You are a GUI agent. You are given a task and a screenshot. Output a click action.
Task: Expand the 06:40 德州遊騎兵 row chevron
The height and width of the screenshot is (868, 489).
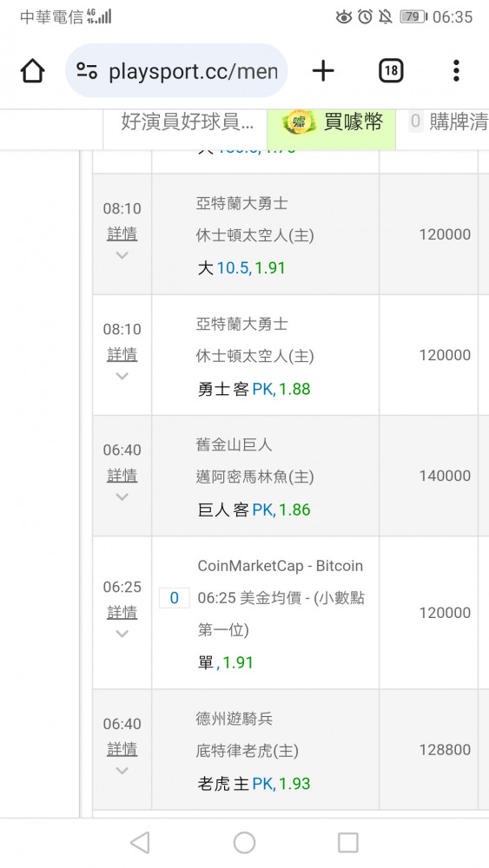coord(122,771)
